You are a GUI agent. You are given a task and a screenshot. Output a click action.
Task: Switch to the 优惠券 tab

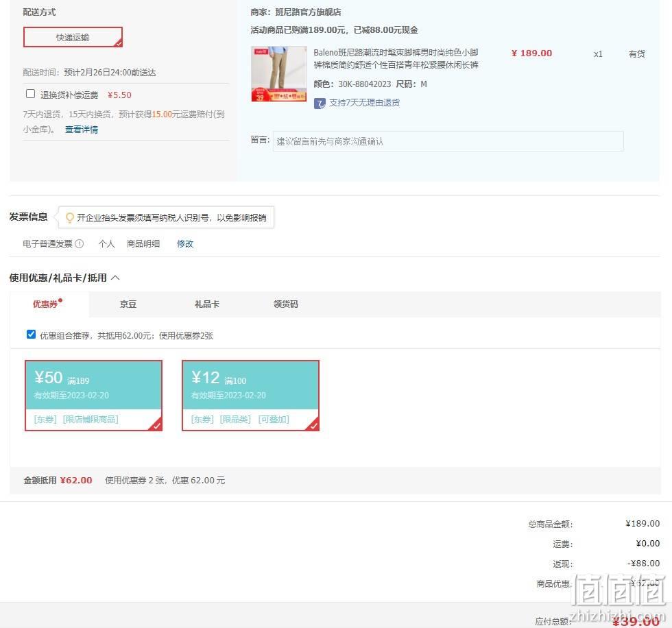pos(45,304)
